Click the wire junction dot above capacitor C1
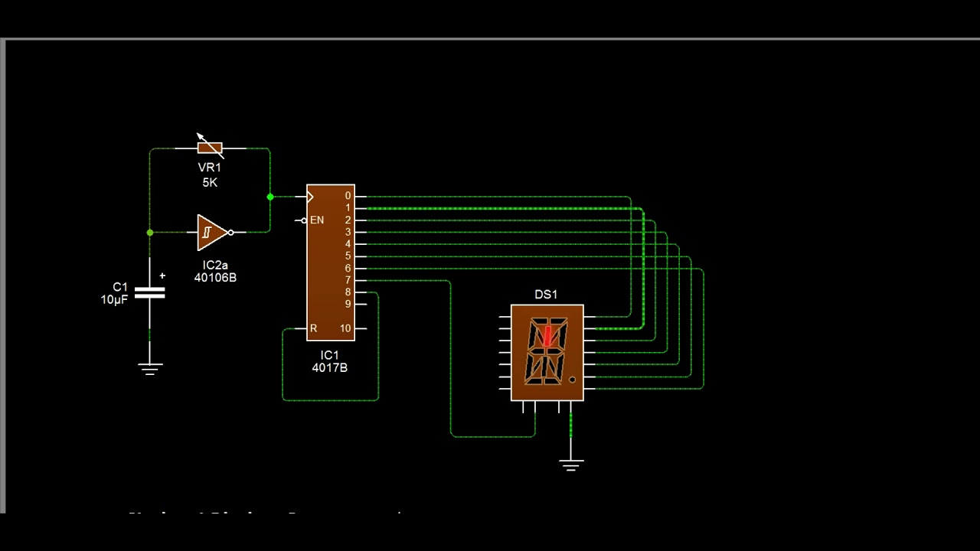The width and height of the screenshot is (980, 551). click(x=150, y=232)
